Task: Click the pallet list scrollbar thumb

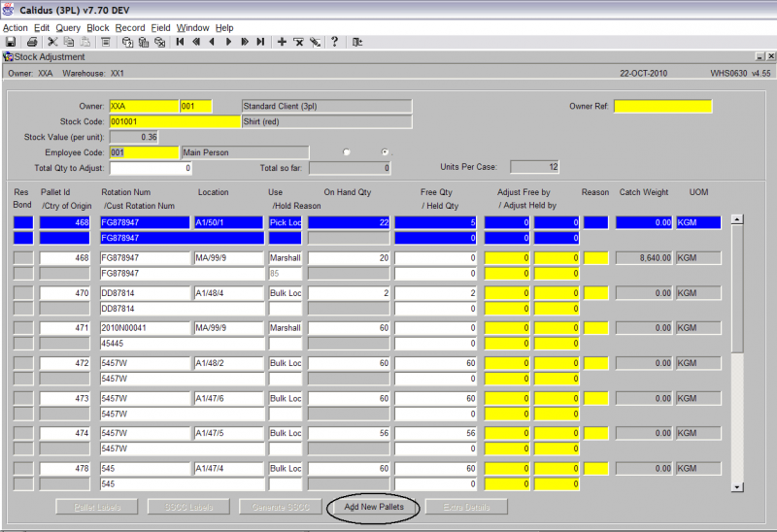Action: (737, 288)
